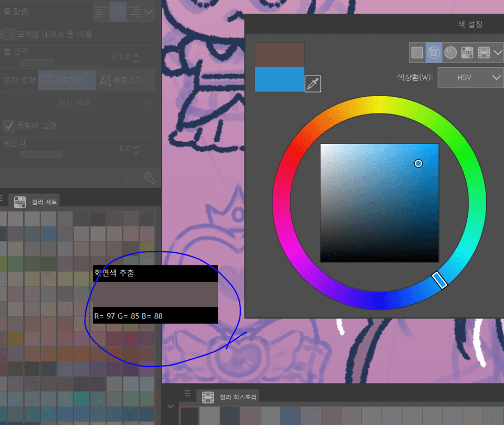
Task: Select the blue lower color swatch in 색 설정
Action: coord(280,79)
